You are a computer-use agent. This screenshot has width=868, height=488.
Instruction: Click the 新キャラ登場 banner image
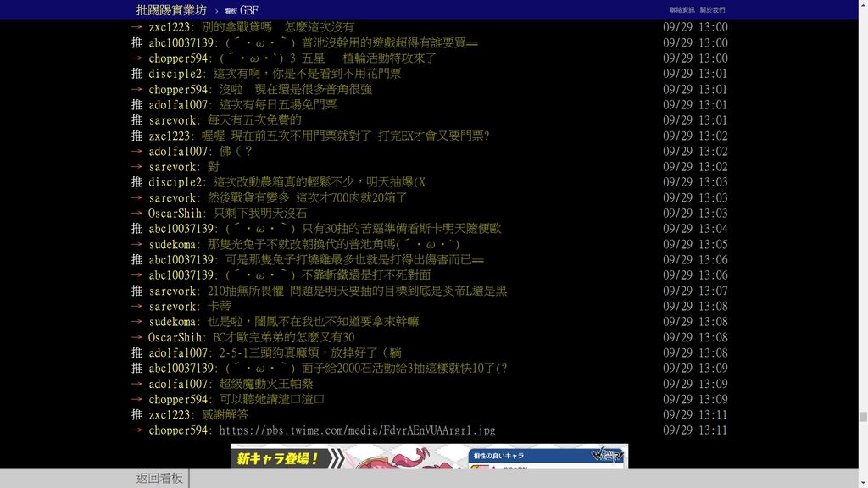pyautogui.click(x=429, y=456)
